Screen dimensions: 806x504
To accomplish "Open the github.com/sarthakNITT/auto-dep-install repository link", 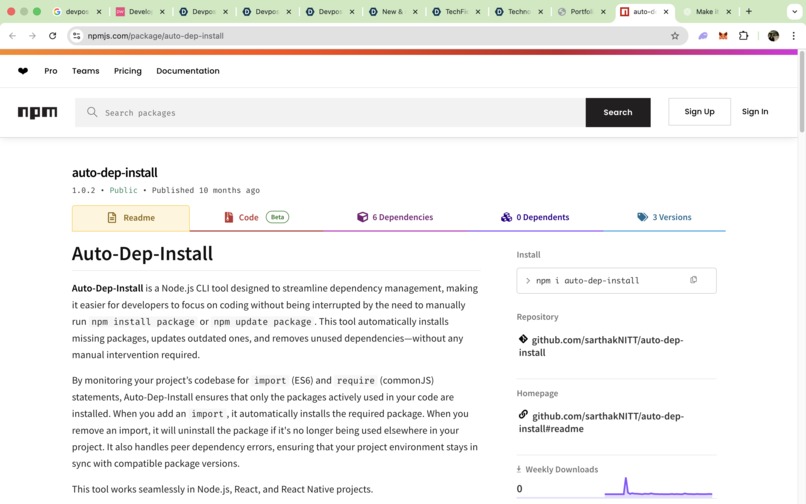I will [x=601, y=346].
